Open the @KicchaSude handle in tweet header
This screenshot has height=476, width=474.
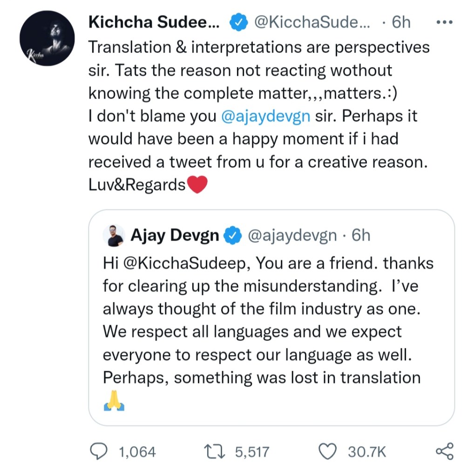pos(312,22)
